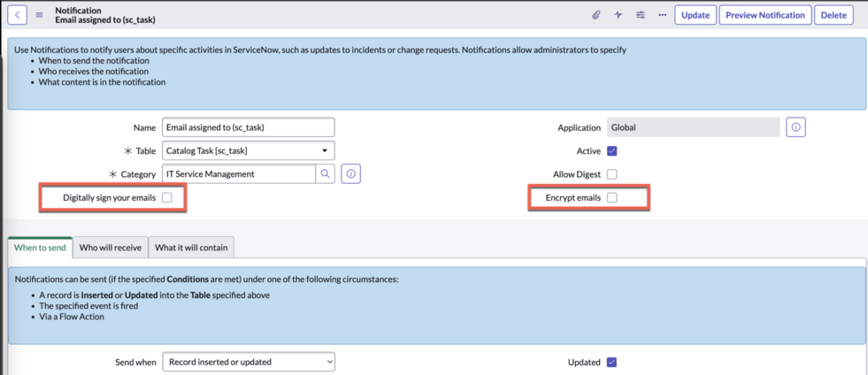Click the Update button
This screenshot has width=868, height=375.
(x=695, y=15)
